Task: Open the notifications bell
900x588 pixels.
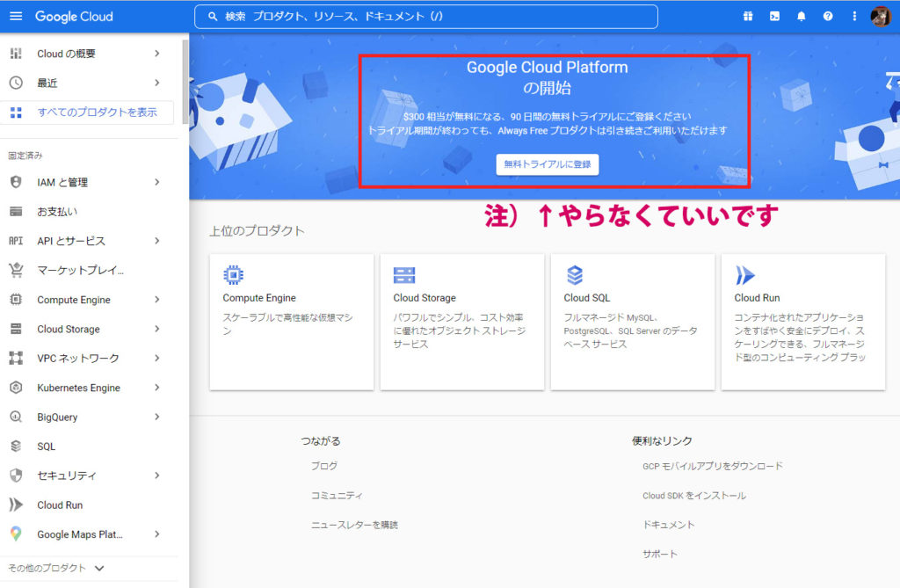Action: point(802,16)
